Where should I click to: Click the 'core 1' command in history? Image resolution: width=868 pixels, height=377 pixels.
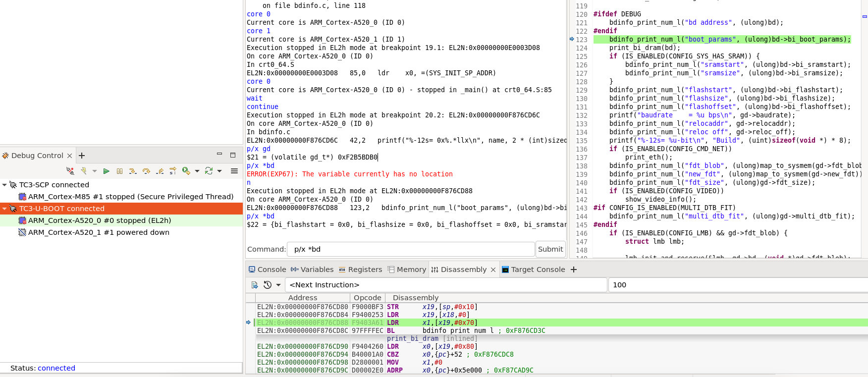259,31
